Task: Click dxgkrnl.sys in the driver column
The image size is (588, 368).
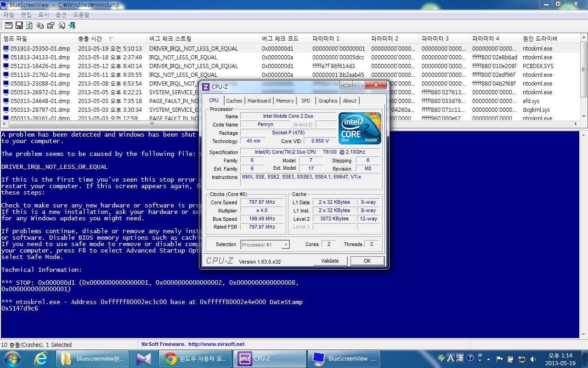Action: (x=536, y=109)
